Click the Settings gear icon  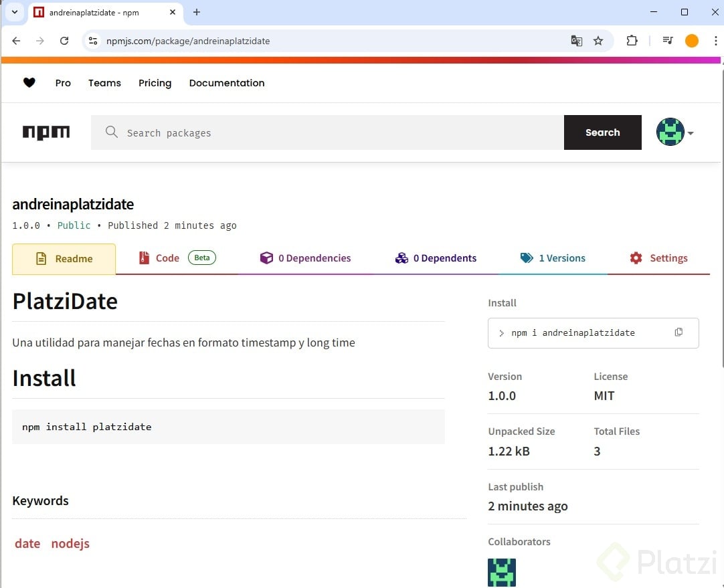(x=636, y=258)
